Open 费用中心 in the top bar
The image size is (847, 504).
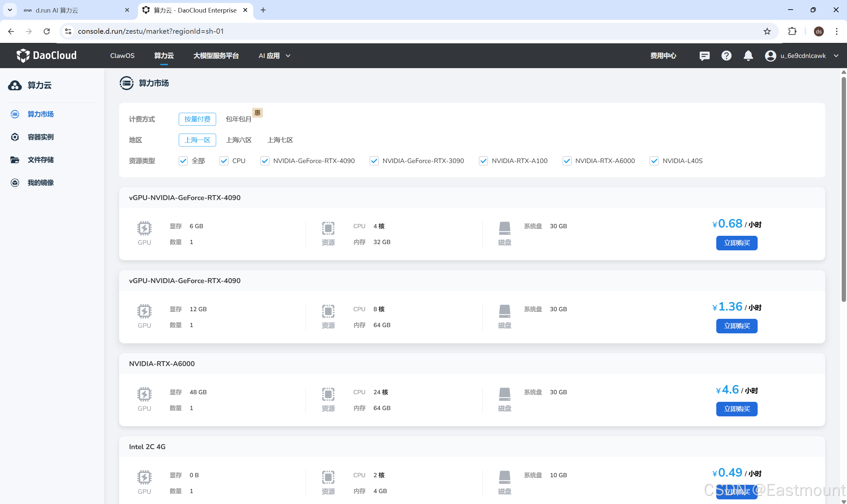(663, 56)
